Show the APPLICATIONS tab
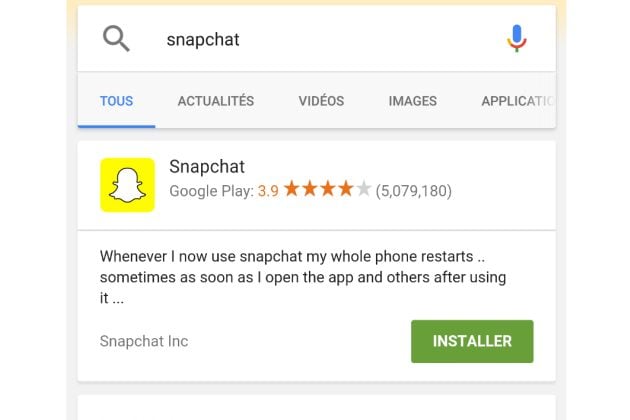Image resolution: width=630 pixels, height=420 pixels. [518, 101]
